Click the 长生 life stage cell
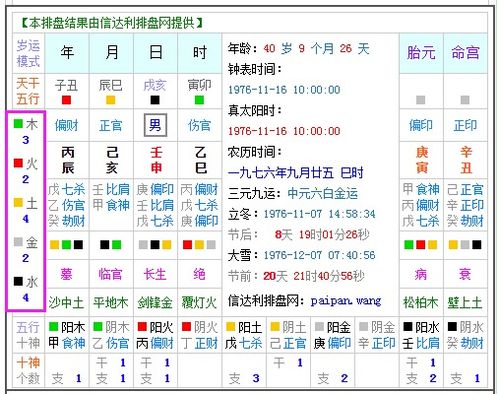The image size is (499, 394). click(x=155, y=274)
